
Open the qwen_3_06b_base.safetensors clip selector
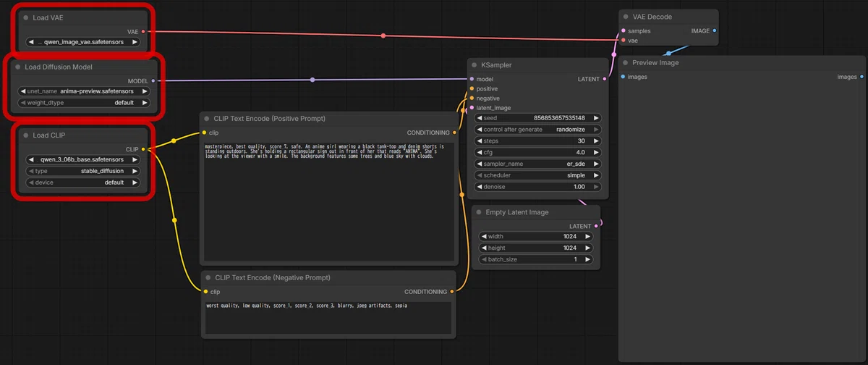83,159
